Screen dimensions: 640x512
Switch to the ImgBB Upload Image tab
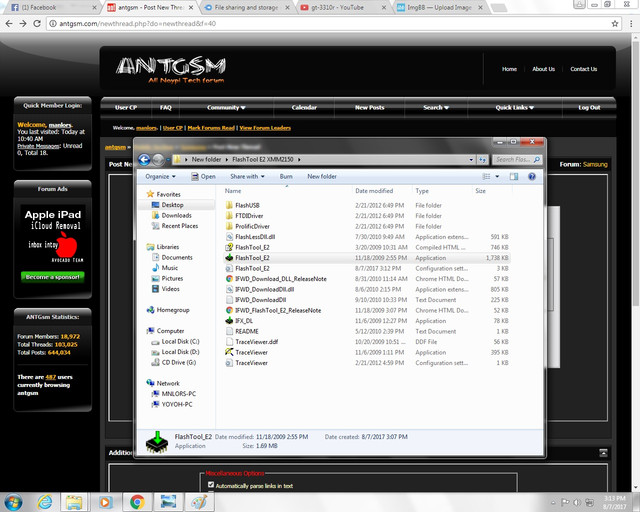(439, 7)
